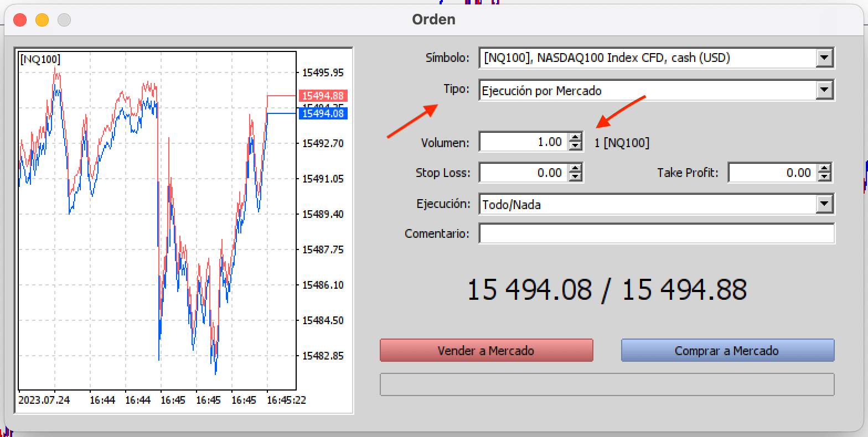Click the Take Profit input field
This screenshot has height=437, width=868.
773,173
